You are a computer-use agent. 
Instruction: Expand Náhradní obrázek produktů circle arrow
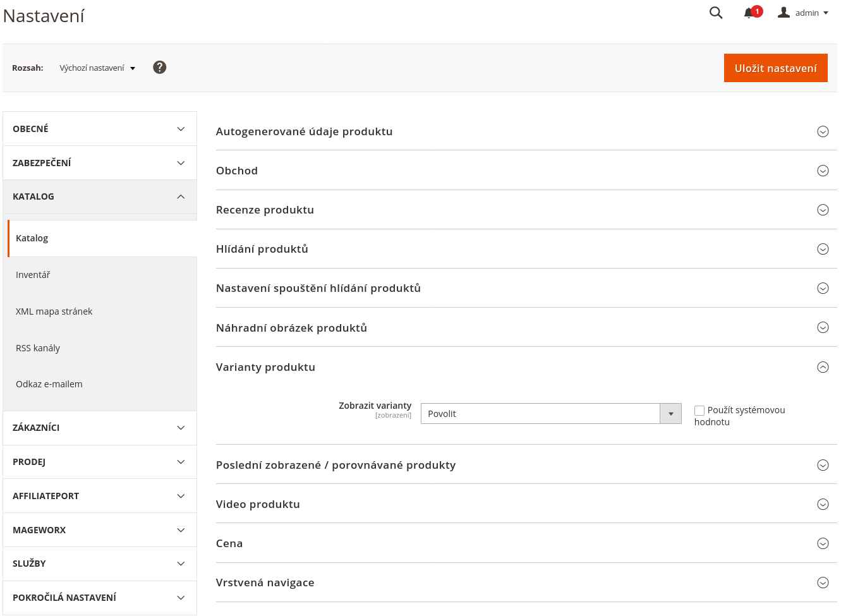(x=823, y=327)
